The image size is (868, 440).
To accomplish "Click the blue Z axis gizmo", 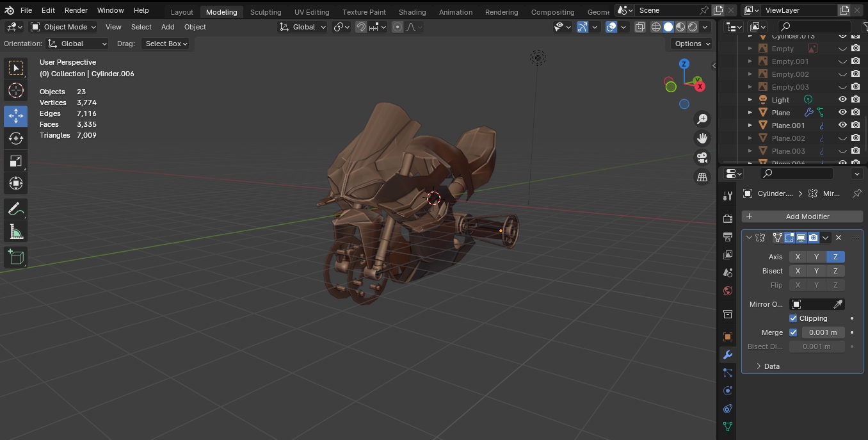I will tap(684, 64).
